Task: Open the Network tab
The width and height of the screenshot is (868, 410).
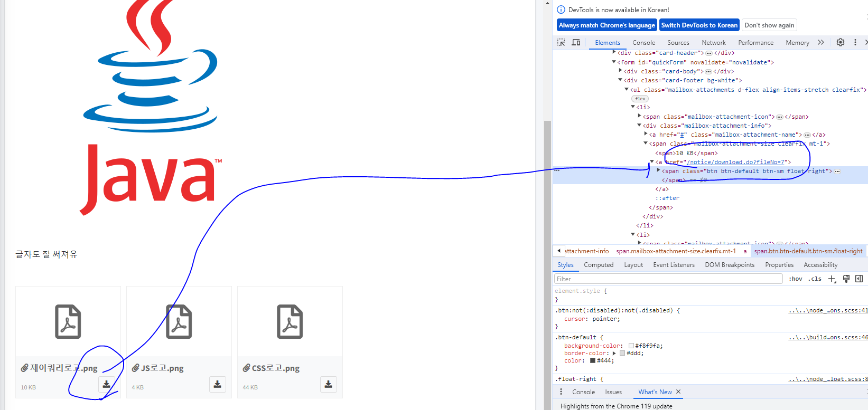Action: point(714,43)
